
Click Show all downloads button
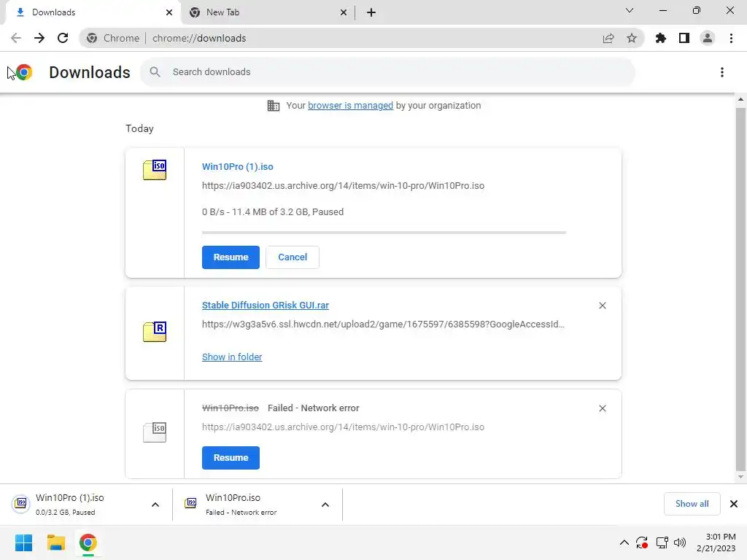click(692, 504)
